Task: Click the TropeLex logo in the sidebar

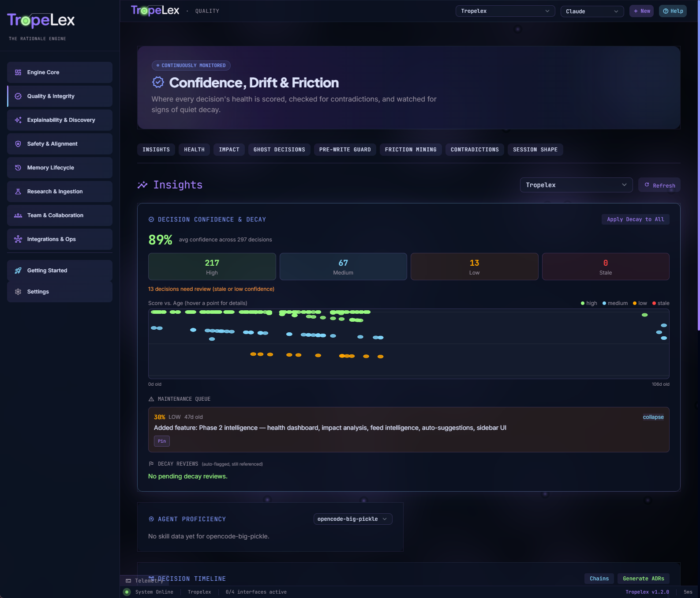Action: 41,20
